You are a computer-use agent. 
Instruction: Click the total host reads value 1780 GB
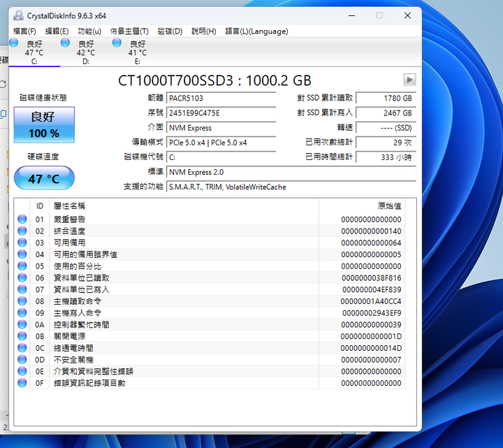click(386, 99)
